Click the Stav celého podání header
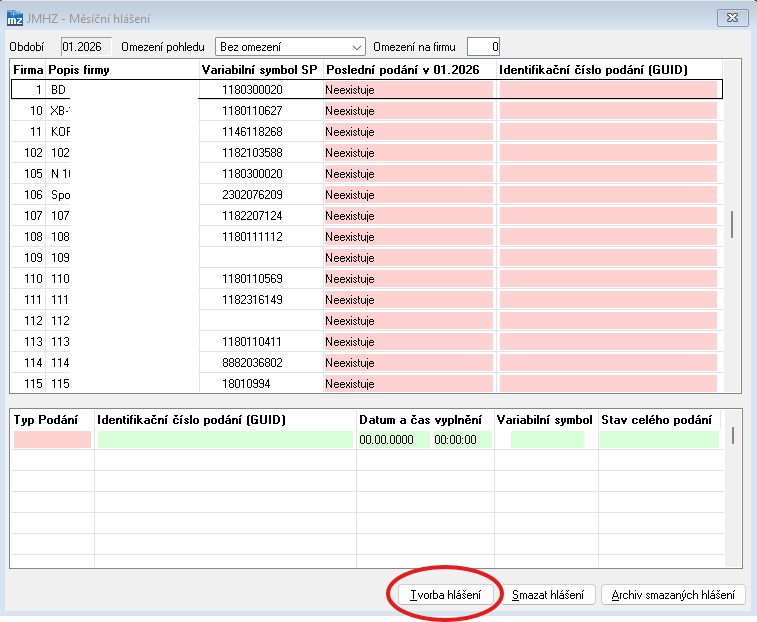Image resolution: width=757 pixels, height=622 pixels. [x=657, y=420]
